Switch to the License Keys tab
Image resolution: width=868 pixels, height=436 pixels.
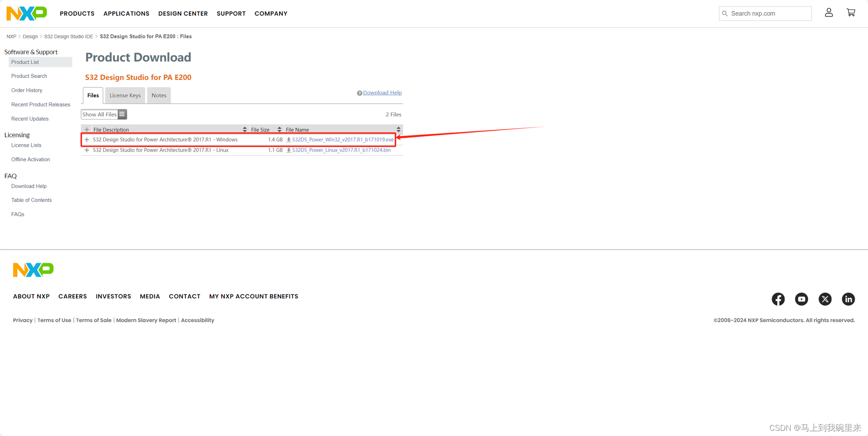point(125,96)
